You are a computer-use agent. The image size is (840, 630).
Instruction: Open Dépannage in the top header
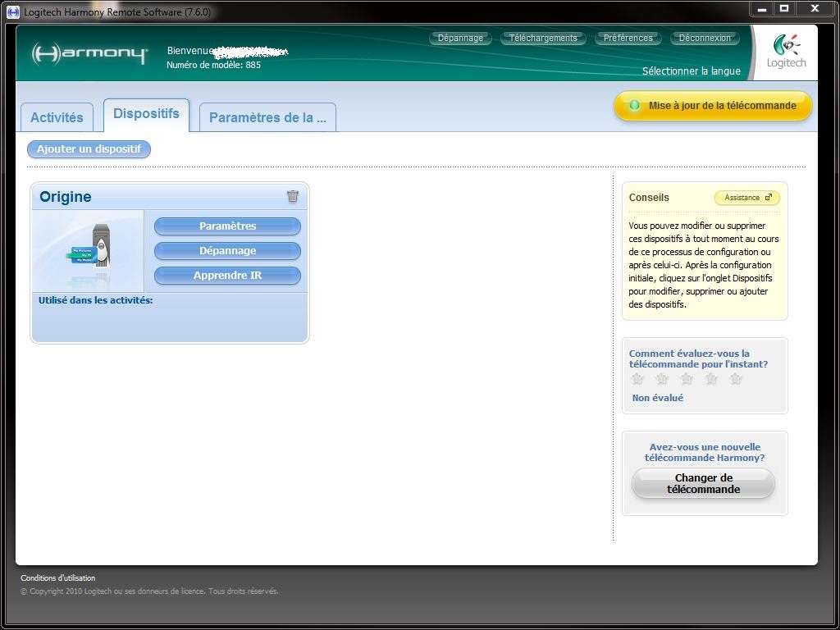[460, 38]
